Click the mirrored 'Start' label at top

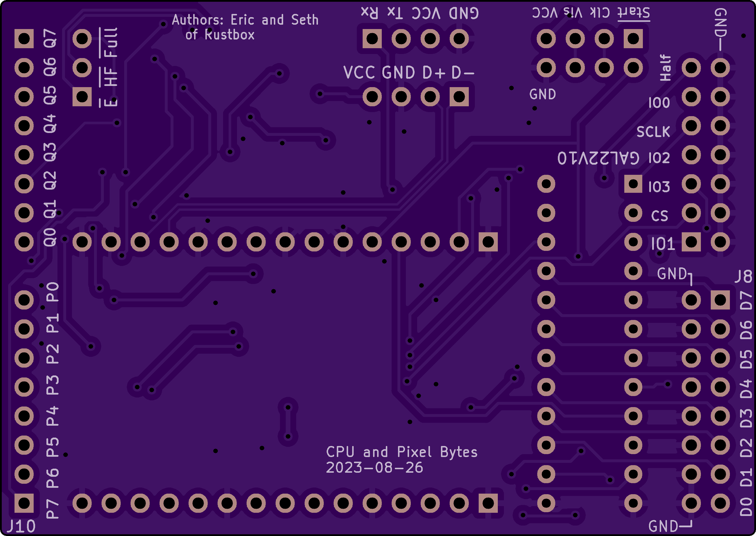(634, 12)
